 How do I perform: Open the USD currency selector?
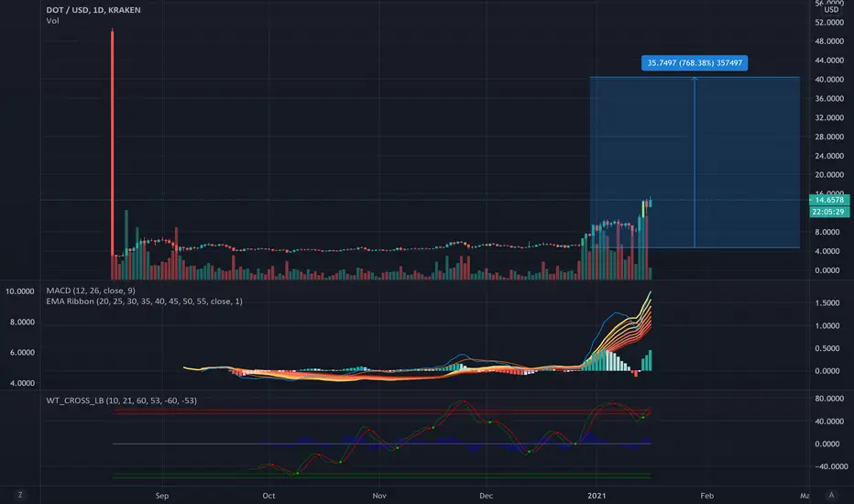(x=831, y=10)
